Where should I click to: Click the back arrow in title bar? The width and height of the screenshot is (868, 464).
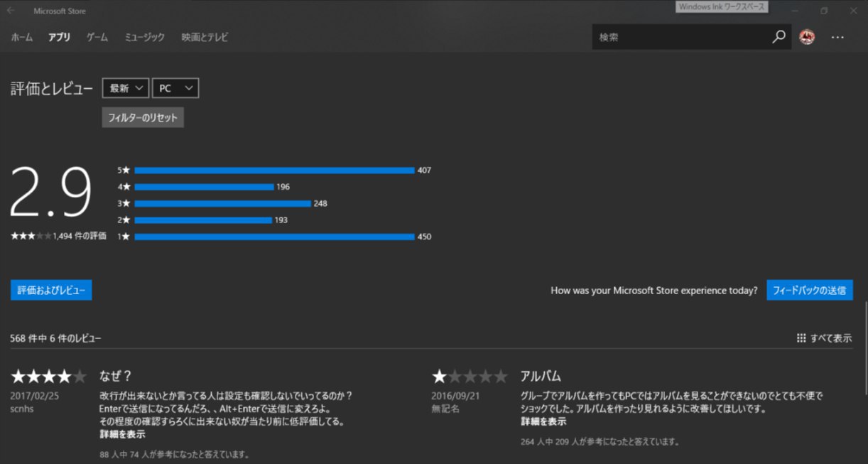(x=11, y=11)
